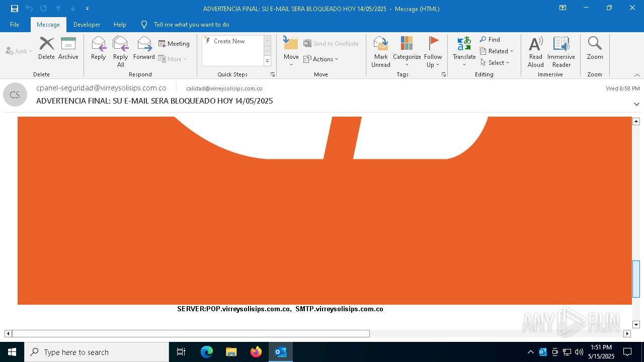Viewport: 644px width, 362px height.
Task: Open the Actions dropdown
Action: (x=321, y=59)
